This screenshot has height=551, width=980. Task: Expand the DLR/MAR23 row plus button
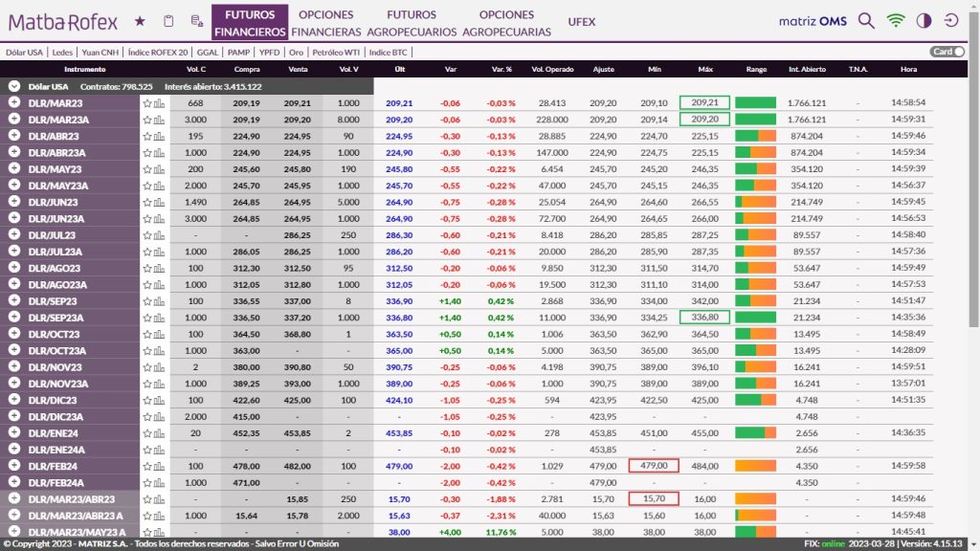[x=14, y=102]
